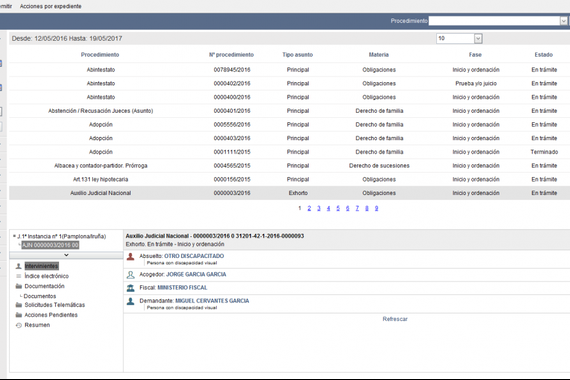Select the Abstención / Recusación Jueces (Asunto) row
570x380 pixels.
pyautogui.click(x=289, y=111)
